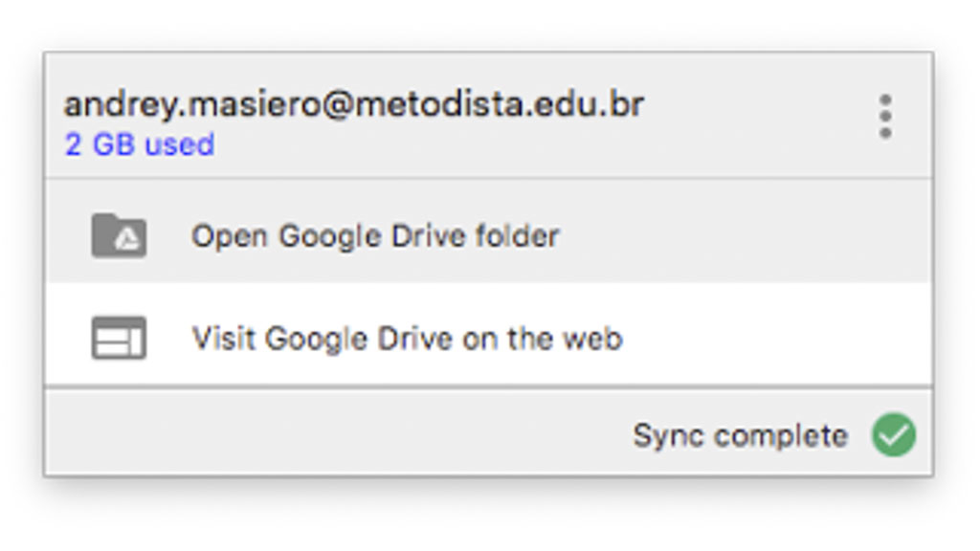The width and height of the screenshot is (980, 551).
Task: Click the andrey.masiero@metodista.edu.br account email
Action: pyautogui.click(x=354, y=104)
